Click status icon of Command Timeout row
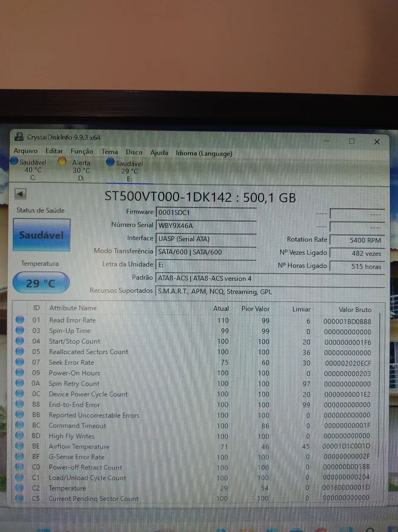 coord(20,425)
